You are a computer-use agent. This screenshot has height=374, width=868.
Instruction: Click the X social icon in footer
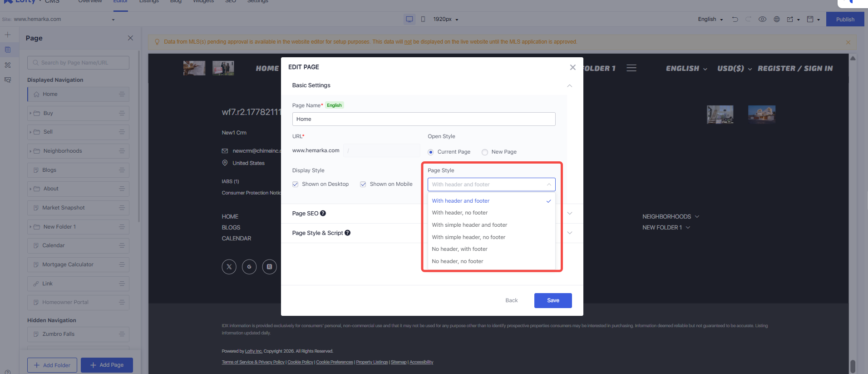(x=229, y=267)
